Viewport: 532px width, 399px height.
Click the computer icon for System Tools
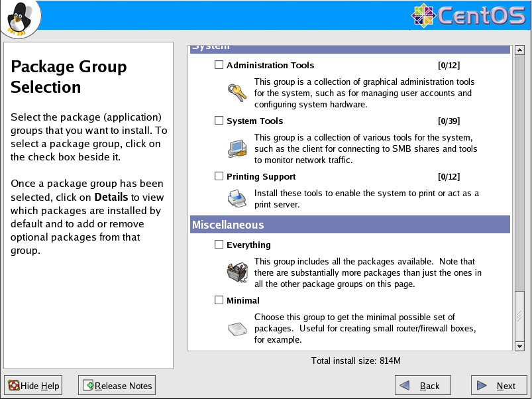(237, 148)
